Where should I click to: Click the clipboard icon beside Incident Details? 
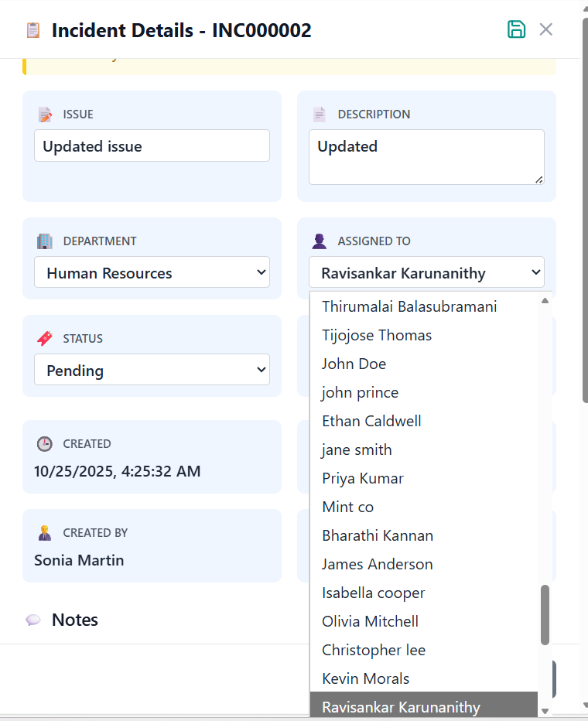(33, 30)
